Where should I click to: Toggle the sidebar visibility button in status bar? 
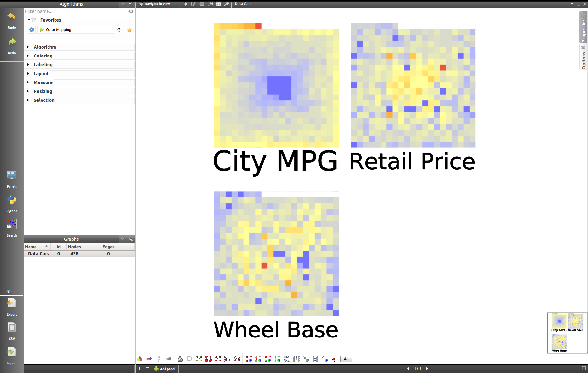[141, 369]
